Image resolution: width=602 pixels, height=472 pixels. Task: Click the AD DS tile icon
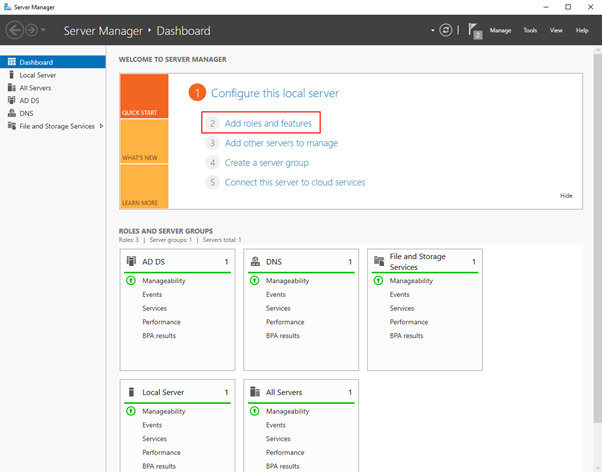[131, 261]
